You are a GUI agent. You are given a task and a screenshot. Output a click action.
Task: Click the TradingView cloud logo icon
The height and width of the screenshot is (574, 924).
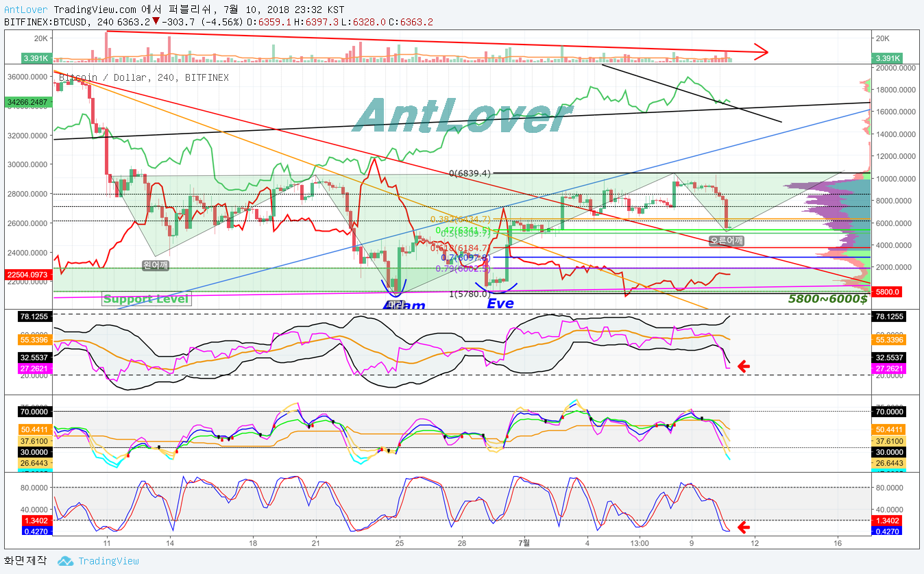point(65,561)
